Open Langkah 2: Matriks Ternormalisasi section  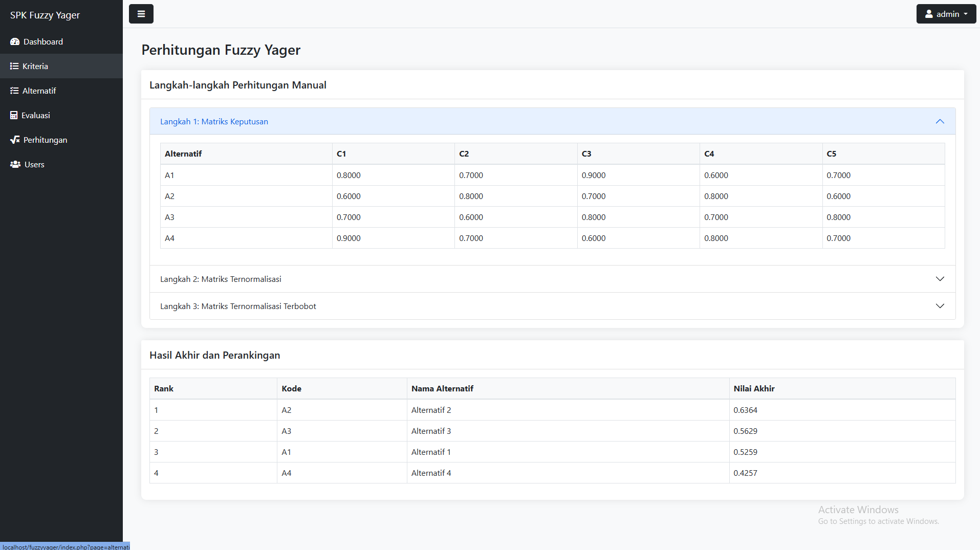click(x=552, y=279)
